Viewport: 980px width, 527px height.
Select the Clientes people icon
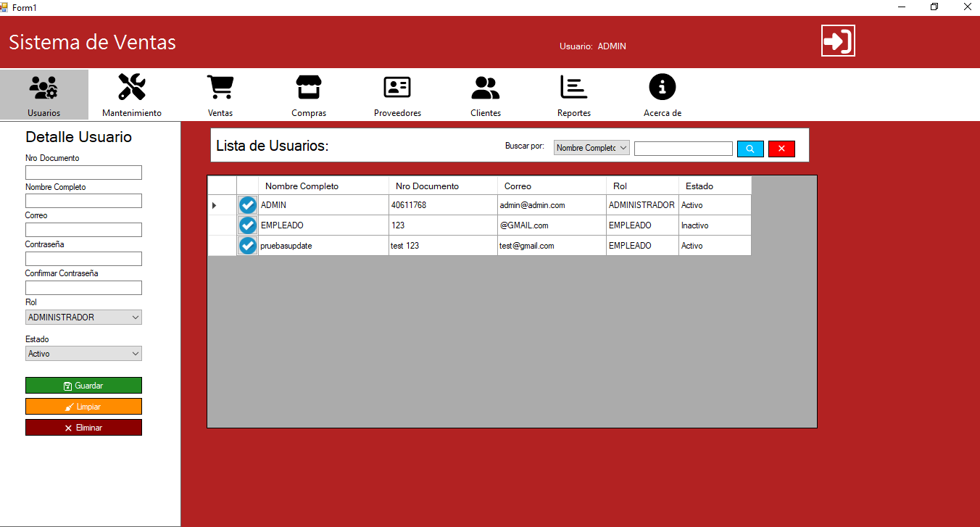point(485,86)
